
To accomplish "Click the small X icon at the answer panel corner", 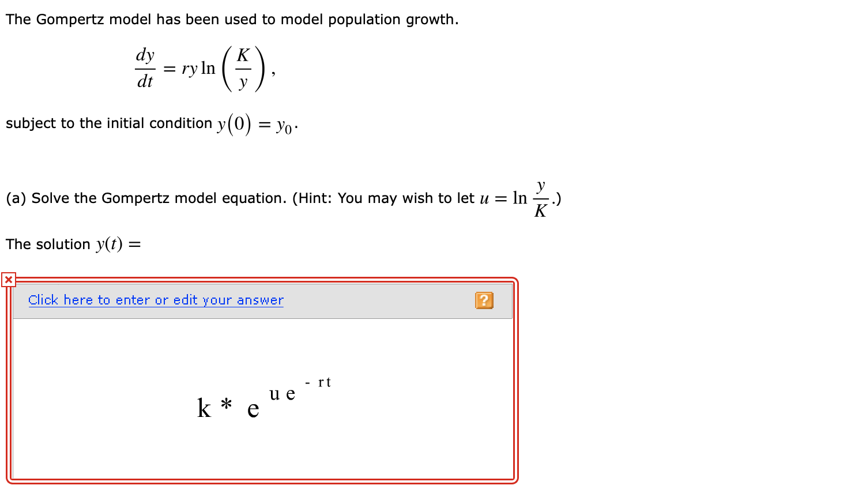I will click(x=8, y=279).
